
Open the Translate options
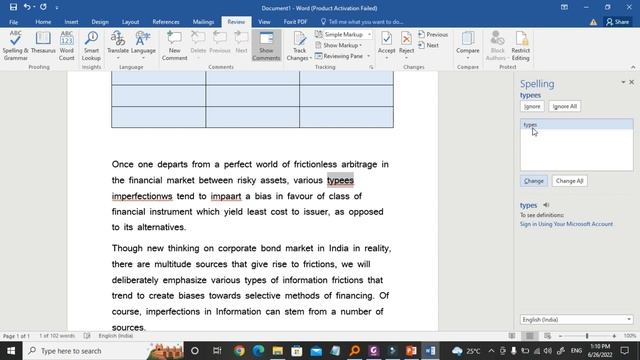tap(118, 46)
